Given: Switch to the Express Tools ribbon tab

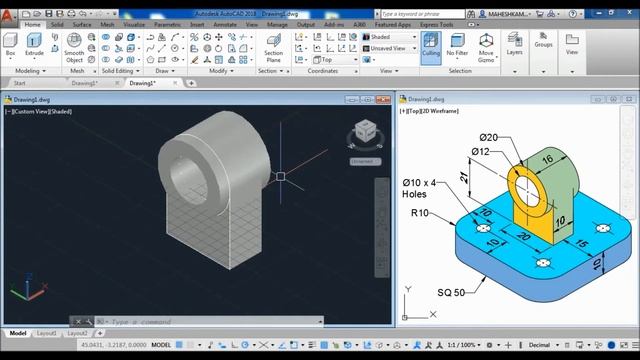Looking at the screenshot, I should (x=436, y=24).
